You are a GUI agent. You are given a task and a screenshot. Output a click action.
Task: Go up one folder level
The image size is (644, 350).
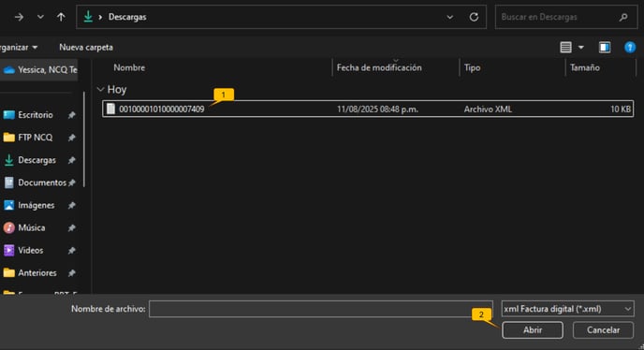(x=61, y=17)
